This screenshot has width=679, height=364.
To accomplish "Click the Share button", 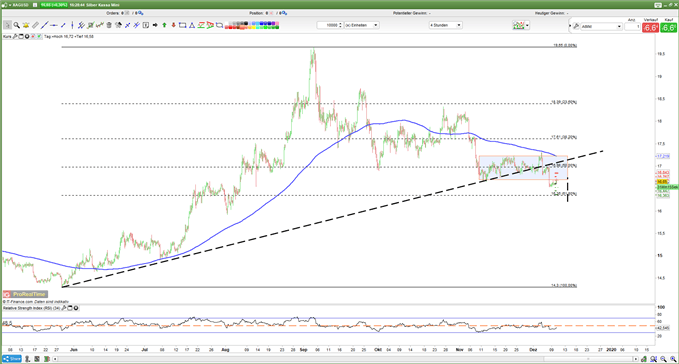I will pyautogui.click(x=12, y=359).
